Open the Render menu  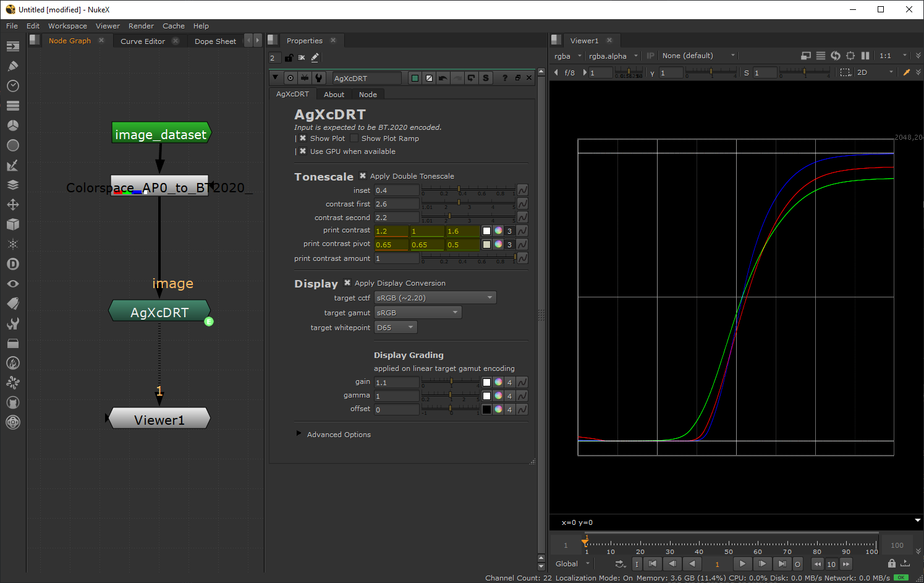[x=141, y=26]
